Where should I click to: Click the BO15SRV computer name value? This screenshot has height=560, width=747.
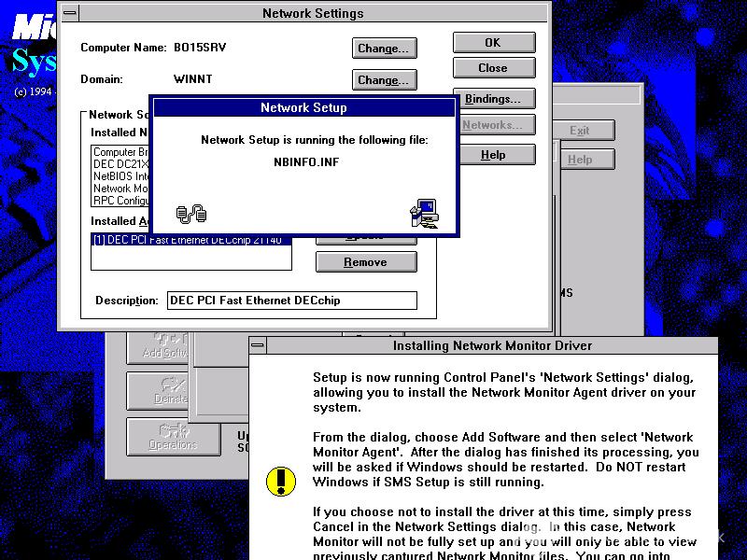click(200, 48)
